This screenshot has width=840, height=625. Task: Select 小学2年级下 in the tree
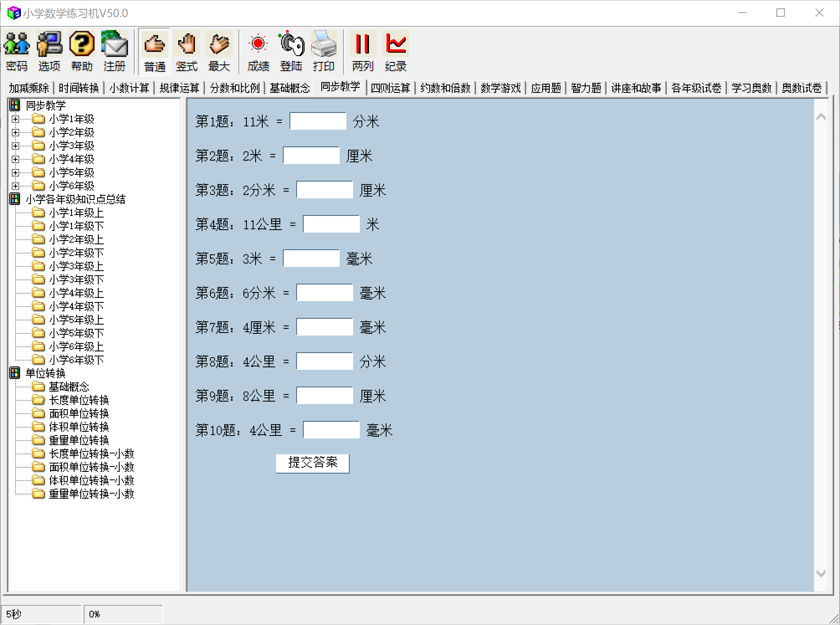(x=76, y=253)
